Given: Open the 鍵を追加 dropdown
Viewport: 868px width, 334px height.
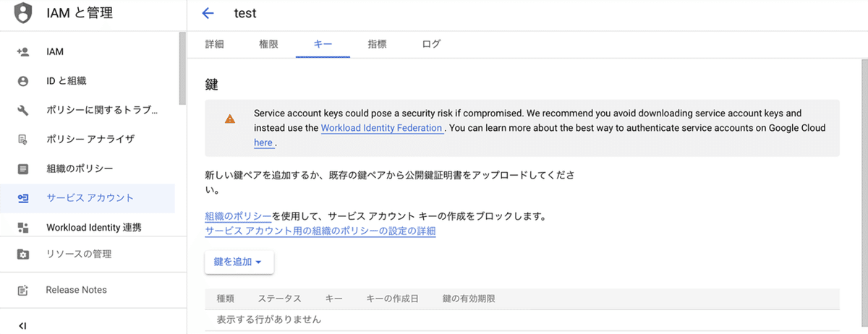Looking at the screenshot, I should pos(239,262).
